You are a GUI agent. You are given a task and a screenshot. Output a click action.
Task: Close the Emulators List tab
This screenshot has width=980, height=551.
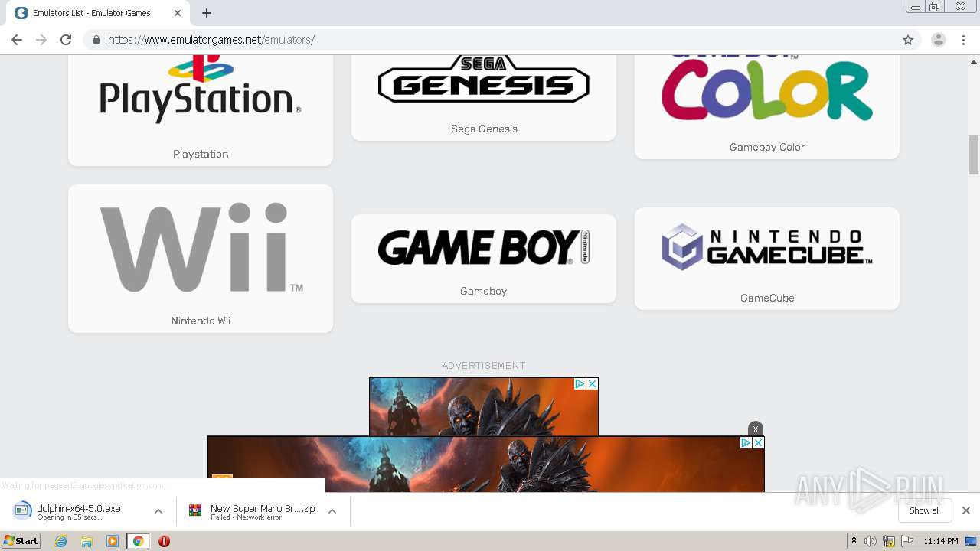177,13
